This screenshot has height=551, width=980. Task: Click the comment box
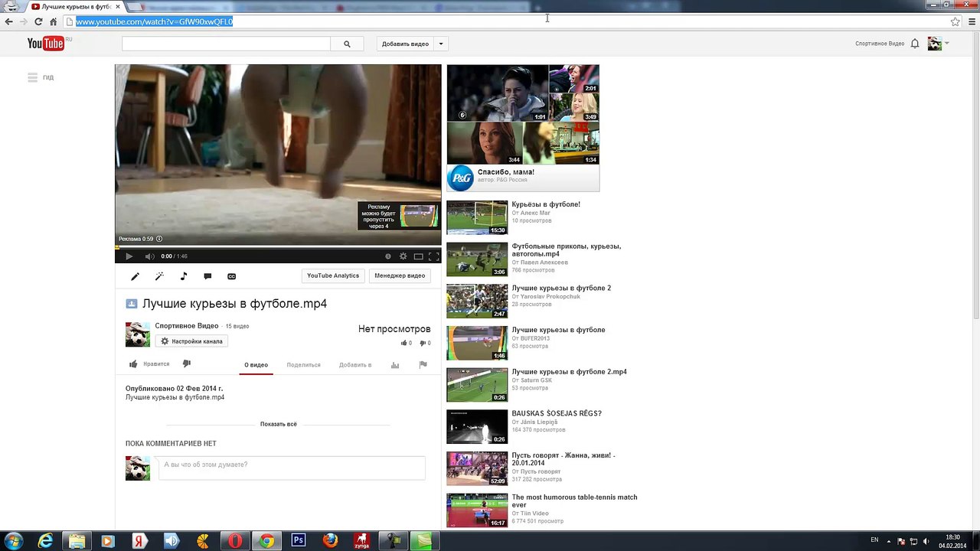click(292, 468)
